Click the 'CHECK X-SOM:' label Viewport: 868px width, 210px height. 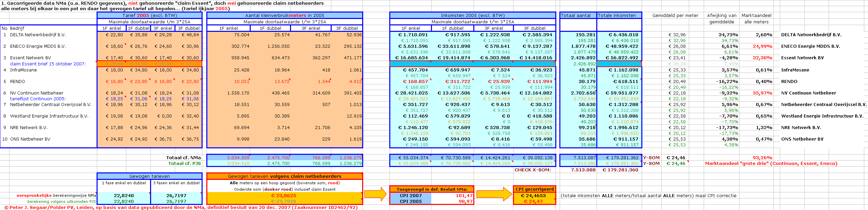point(533,170)
